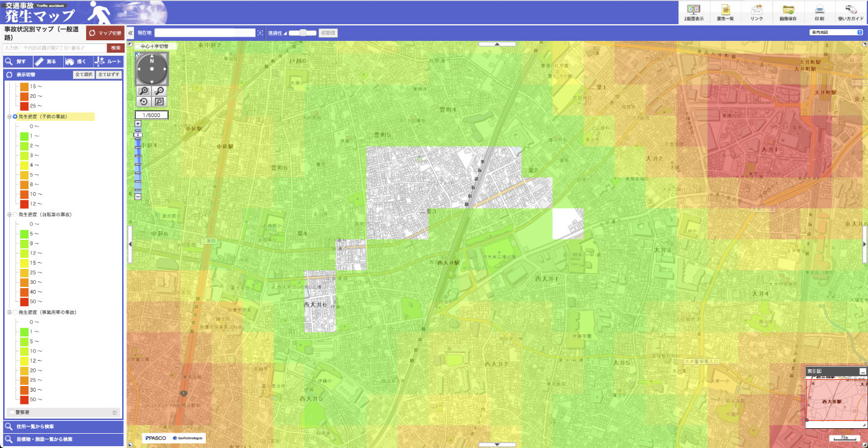Click the right edge panel arrow on the map

click(865, 244)
